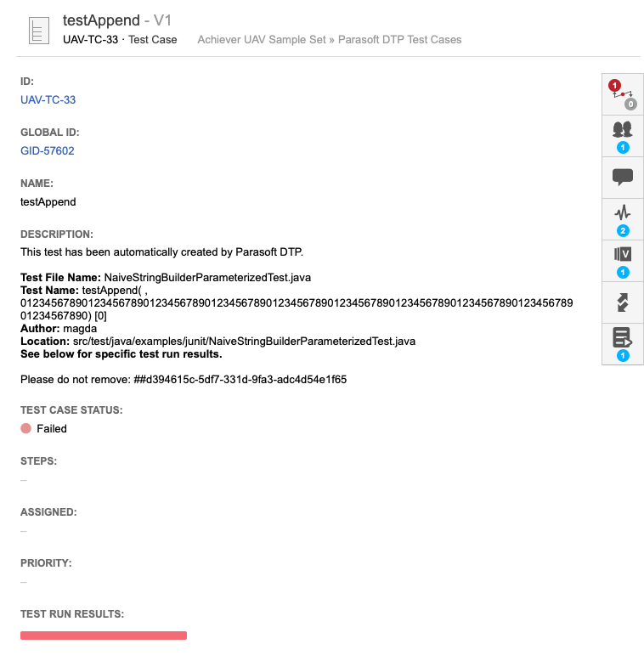Open the test runs list icon
The height and width of the screenshot is (661, 644).
click(x=623, y=344)
